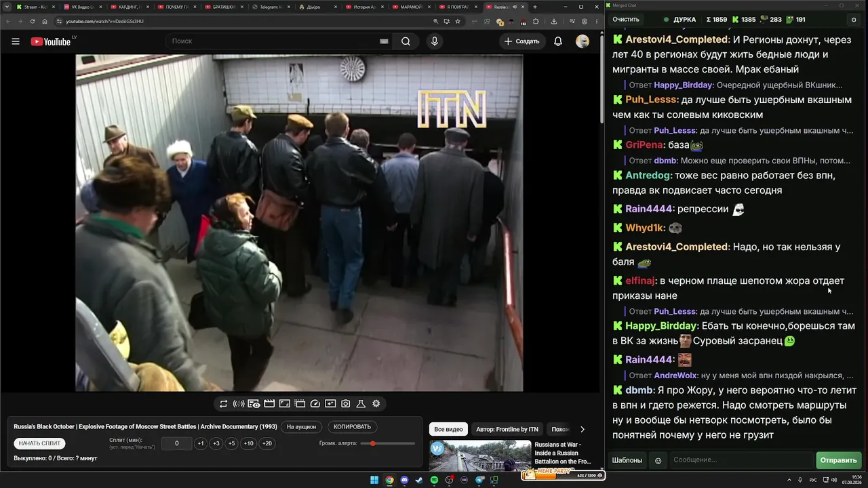Go to the YouTube home logo
The image size is (868, 488).
point(51,41)
